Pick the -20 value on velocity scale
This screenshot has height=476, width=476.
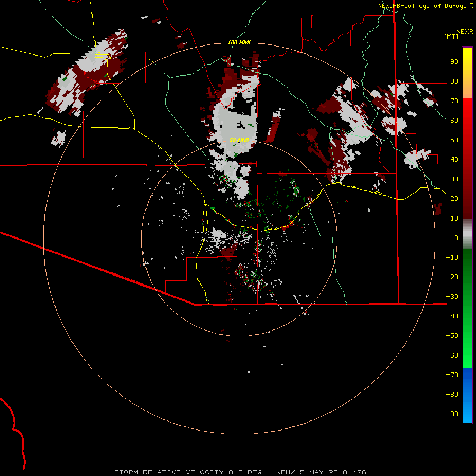coord(452,277)
